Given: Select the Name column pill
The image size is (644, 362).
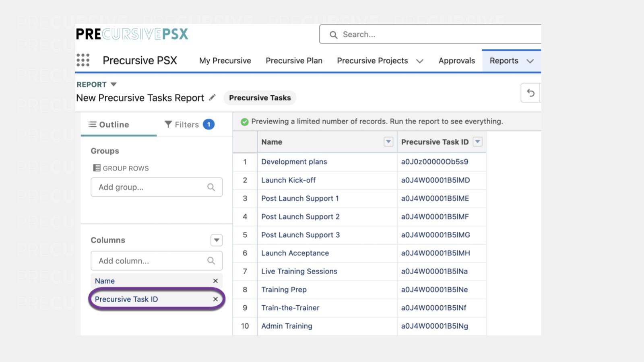Looking at the screenshot, I should click(157, 281).
